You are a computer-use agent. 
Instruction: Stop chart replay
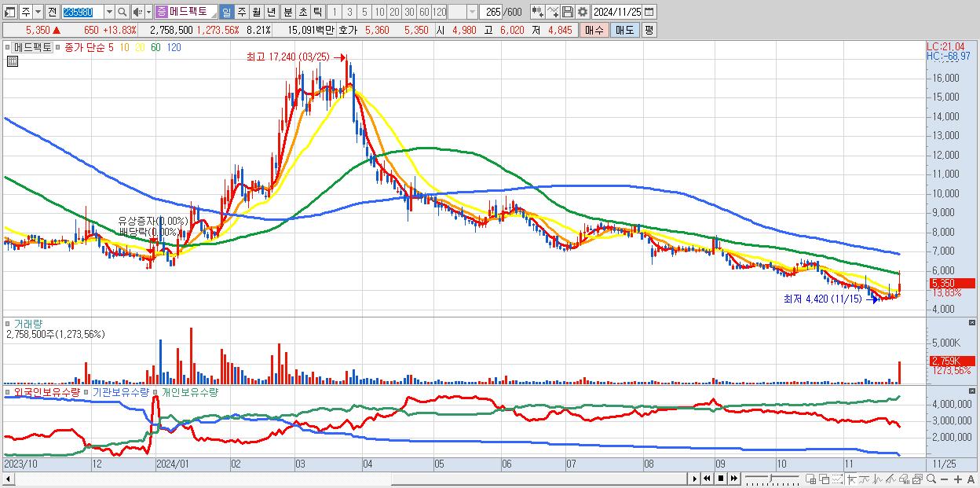coord(721,479)
